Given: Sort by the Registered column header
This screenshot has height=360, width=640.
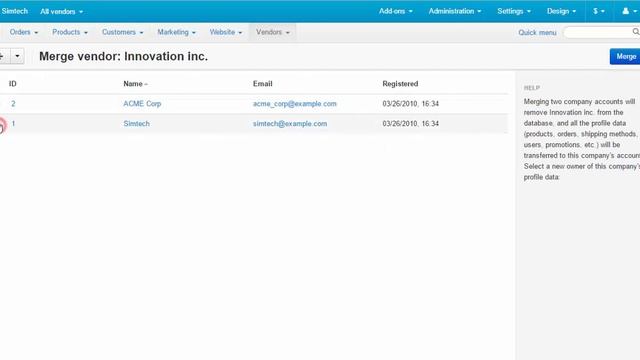Looking at the screenshot, I should point(400,84).
